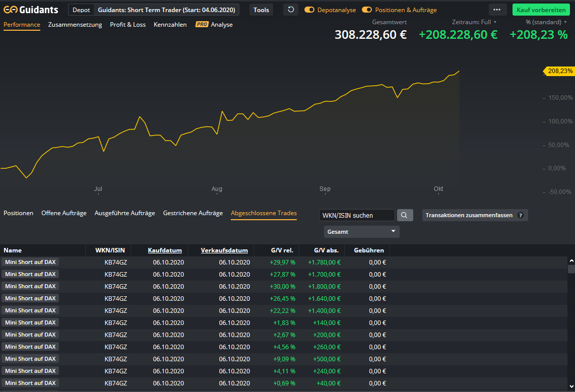Screen dimensions: 575x392
Task: Open the Depot selector dropdown
Action: point(81,10)
